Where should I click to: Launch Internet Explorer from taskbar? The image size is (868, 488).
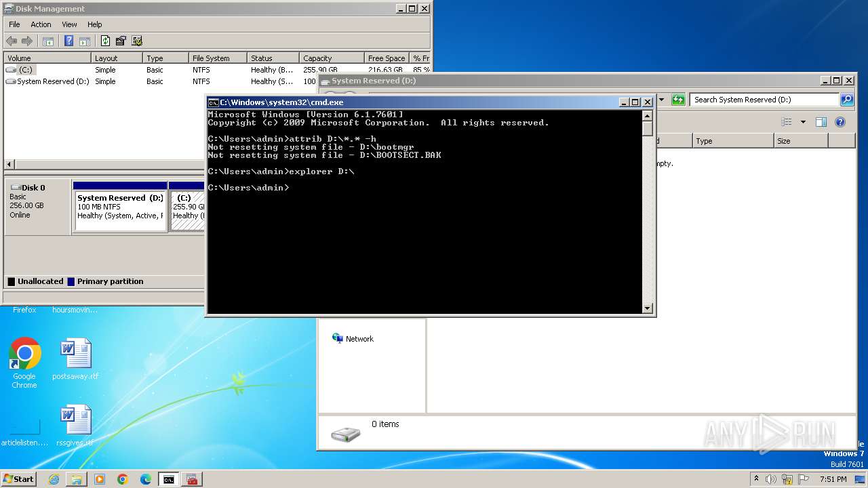point(54,479)
